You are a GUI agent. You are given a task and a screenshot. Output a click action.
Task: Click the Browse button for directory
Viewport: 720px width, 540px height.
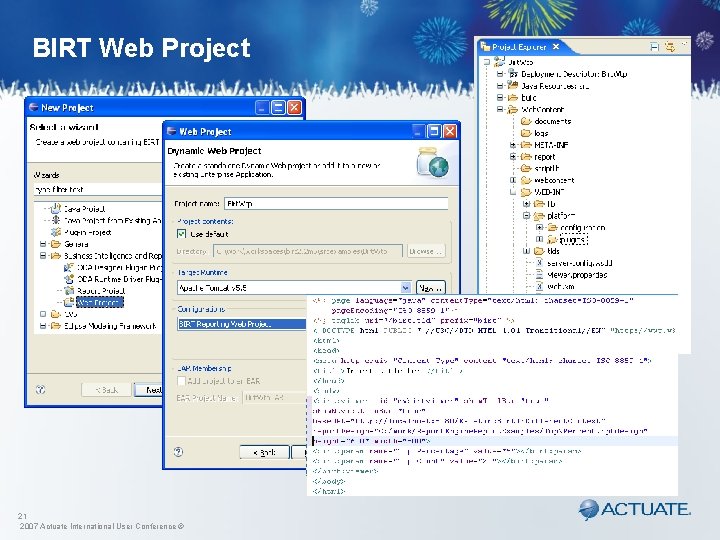pos(426,251)
